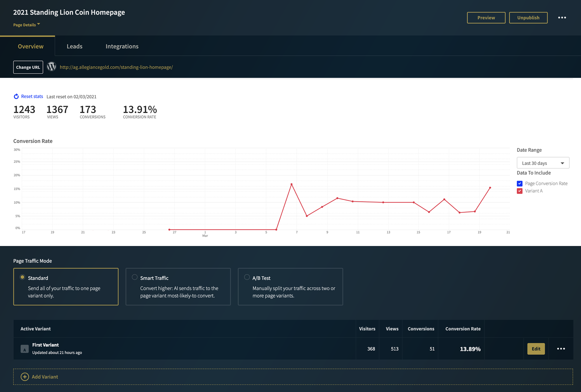Open the Last 30 days date range dropdown
The width and height of the screenshot is (581, 392).
[543, 163]
